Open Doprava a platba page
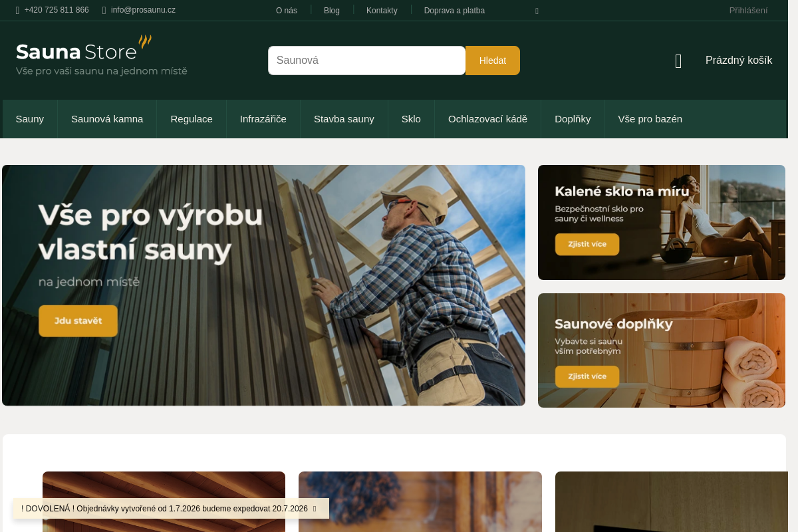Viewport: 798px width, 532px height. click(x=454, y=11)
